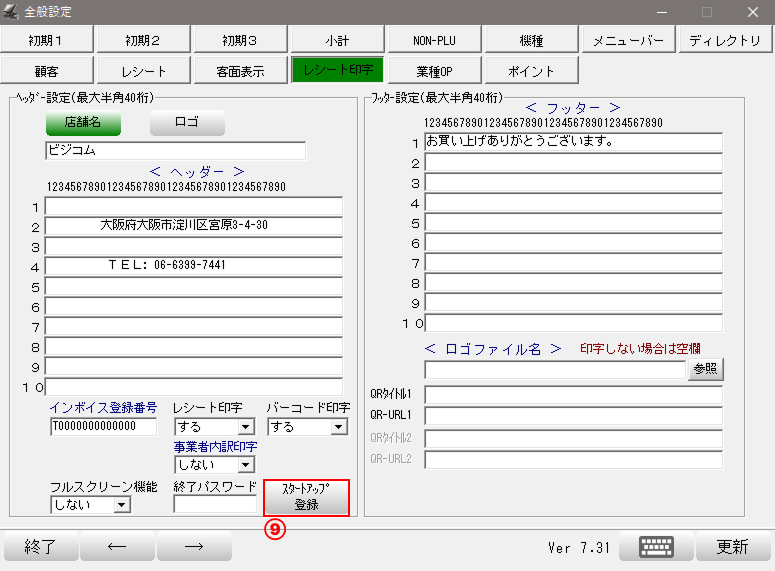Switch to the 初期1 tab
This screenshot has height=571, width=775.
pyautogui.click(x=47, y=41)
